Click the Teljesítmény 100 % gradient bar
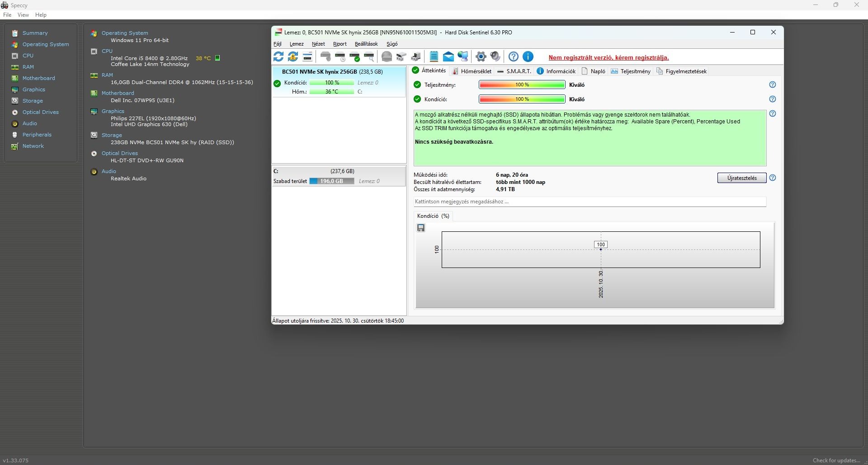The image size is (868, 465). [522, 85]
